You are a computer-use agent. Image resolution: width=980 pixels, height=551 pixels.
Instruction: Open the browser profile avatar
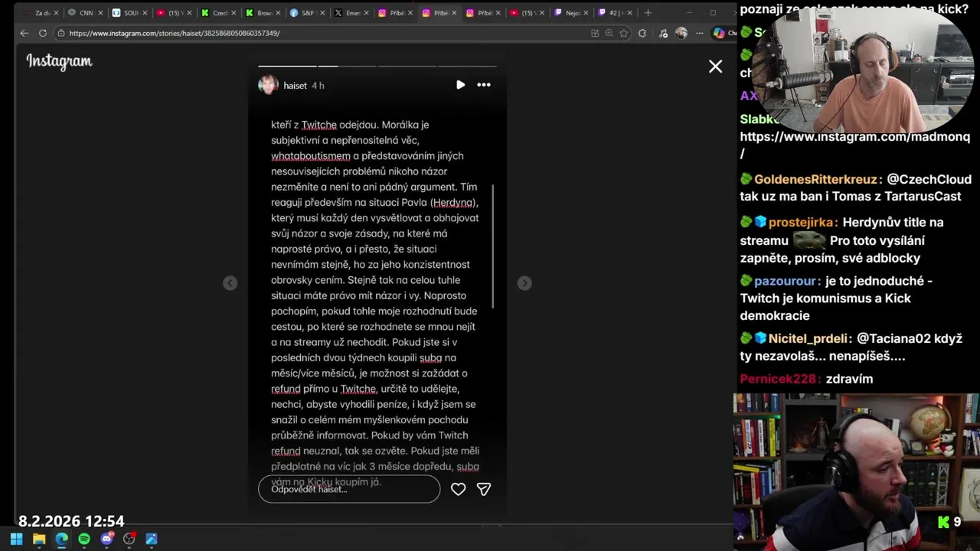pyautogui.click(x=681, y=33)
